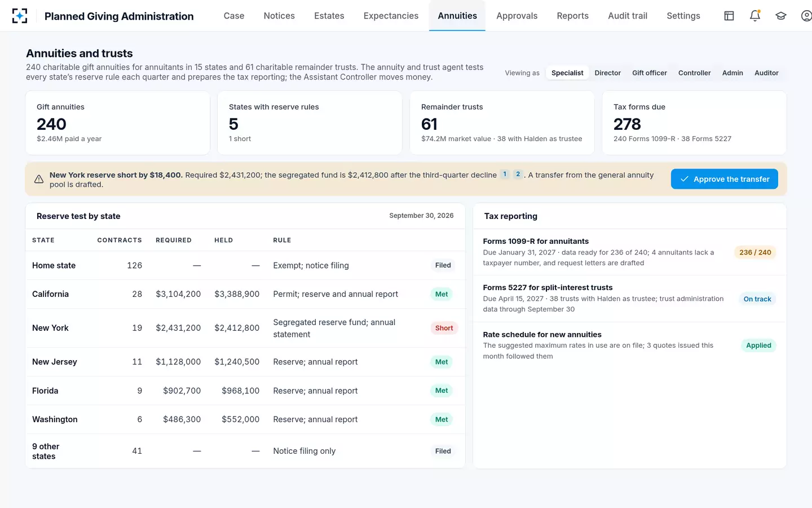Open the Notices tab

tap(279, 16)
